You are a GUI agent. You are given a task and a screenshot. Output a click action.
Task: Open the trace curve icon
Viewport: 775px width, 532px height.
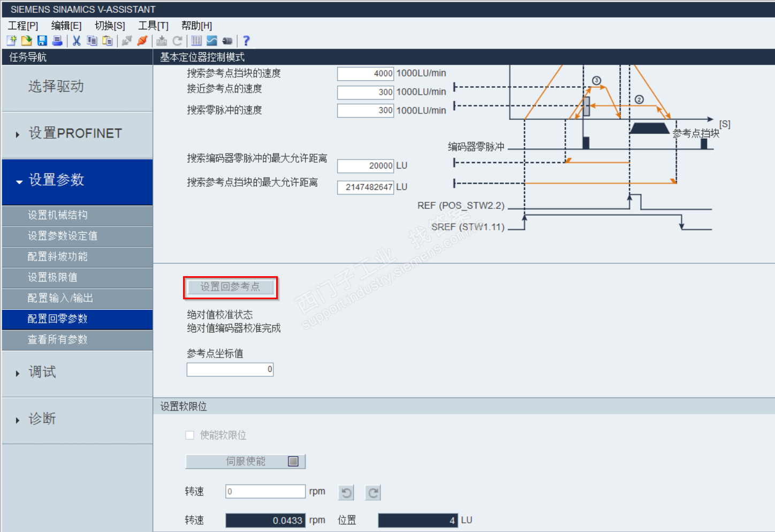coord(212,41)
